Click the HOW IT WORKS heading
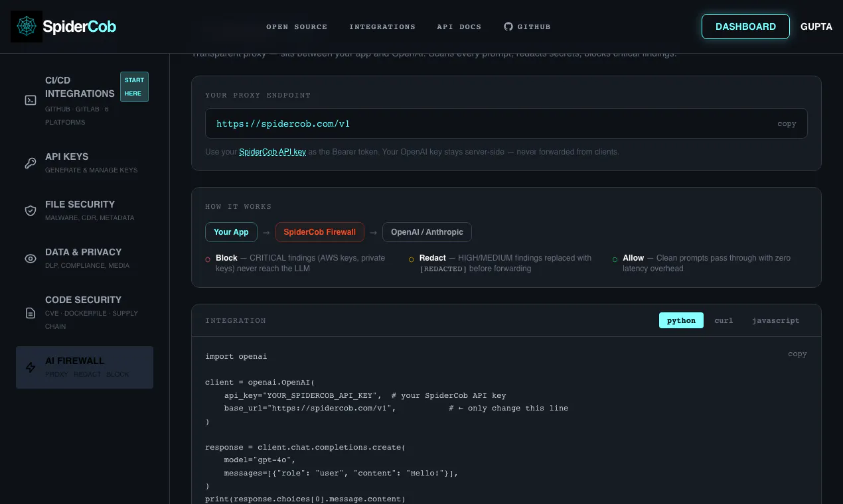 (x=238, y=206)
